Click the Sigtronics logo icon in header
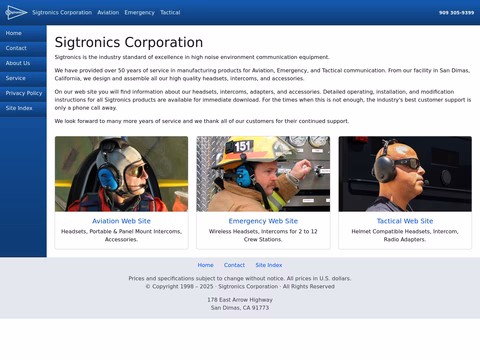 [16, 13]
